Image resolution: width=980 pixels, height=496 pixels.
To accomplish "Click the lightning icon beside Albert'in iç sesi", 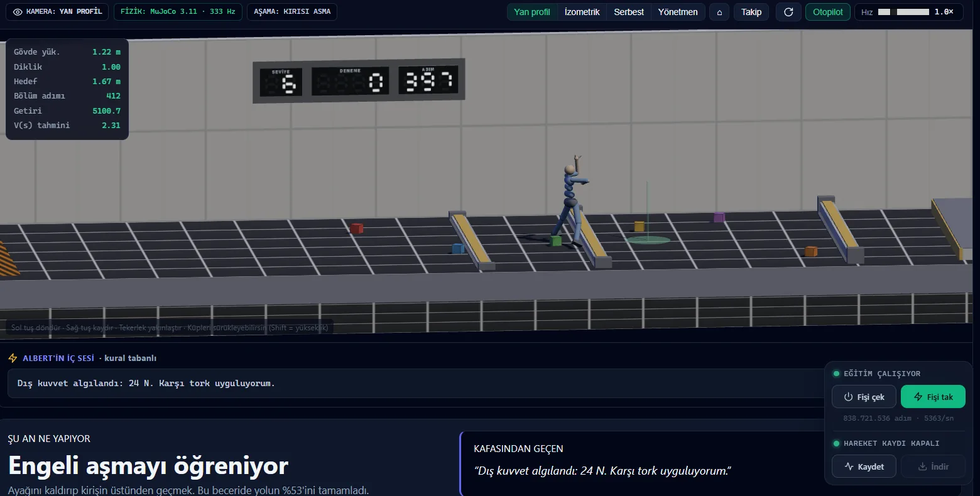I will 13,358.
